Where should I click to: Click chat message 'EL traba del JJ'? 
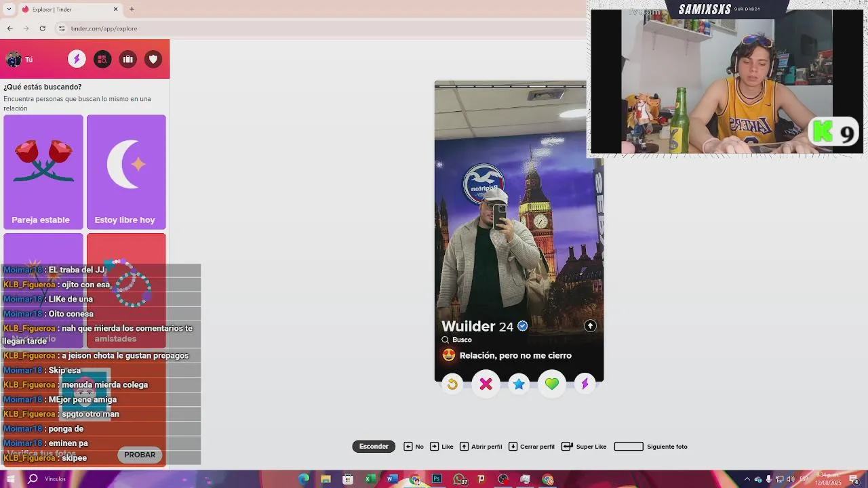pos(77,270)
